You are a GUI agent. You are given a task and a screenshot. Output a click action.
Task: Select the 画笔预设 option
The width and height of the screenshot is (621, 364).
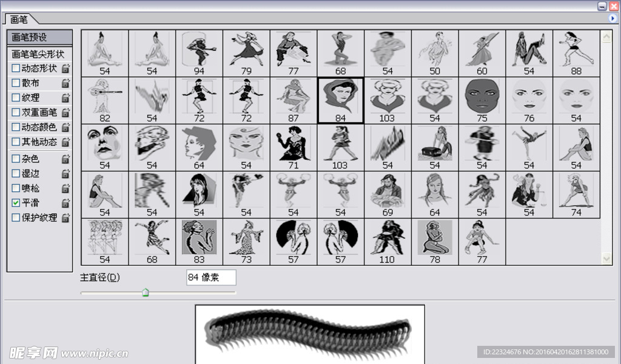coord(39,38)
